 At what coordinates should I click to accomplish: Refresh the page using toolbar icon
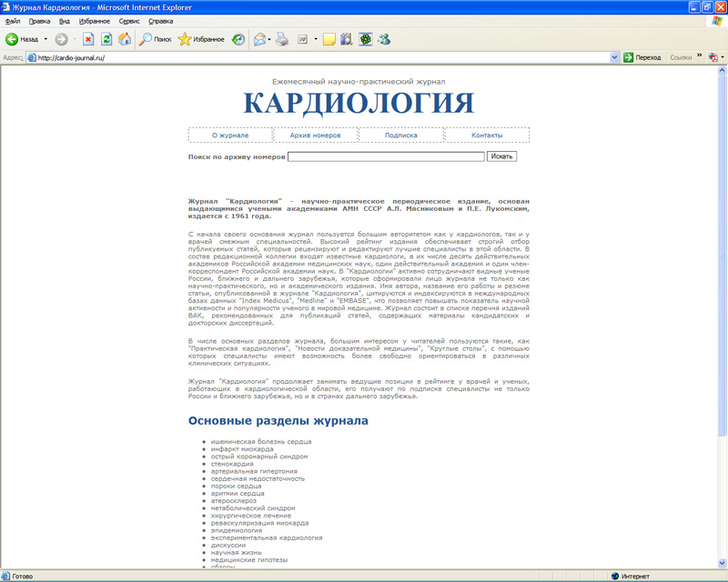tap(105, 38)
